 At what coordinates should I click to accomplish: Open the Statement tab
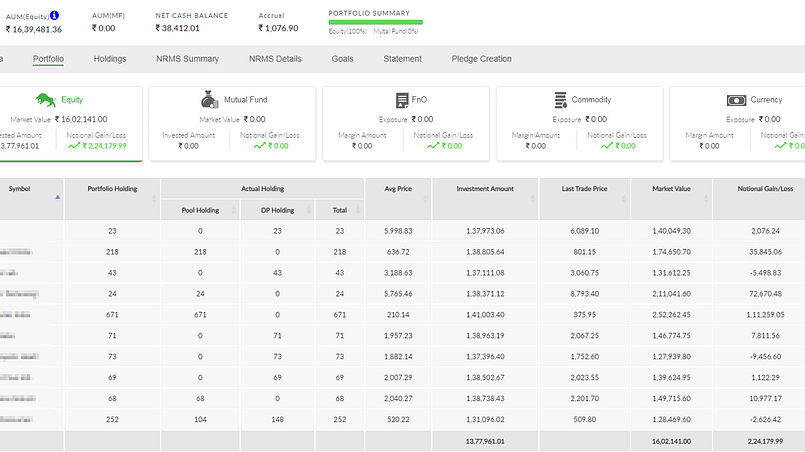pos(402,59)
